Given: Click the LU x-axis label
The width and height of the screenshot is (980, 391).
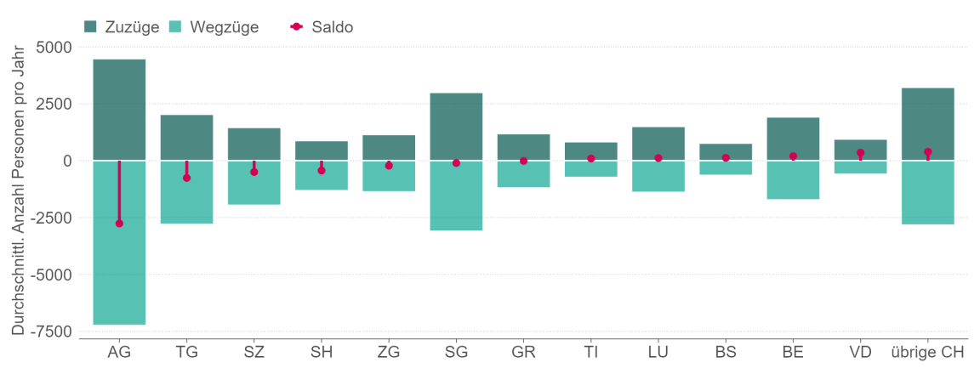Looking at the screenshot, I should [x=658, y=352].
